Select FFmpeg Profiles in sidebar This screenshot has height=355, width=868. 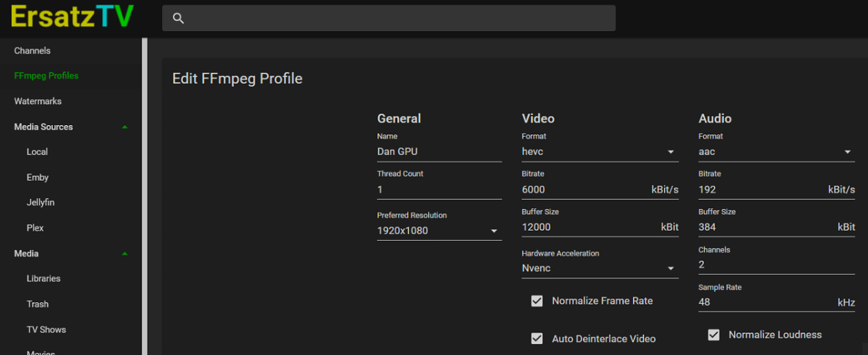click(46, 76)
